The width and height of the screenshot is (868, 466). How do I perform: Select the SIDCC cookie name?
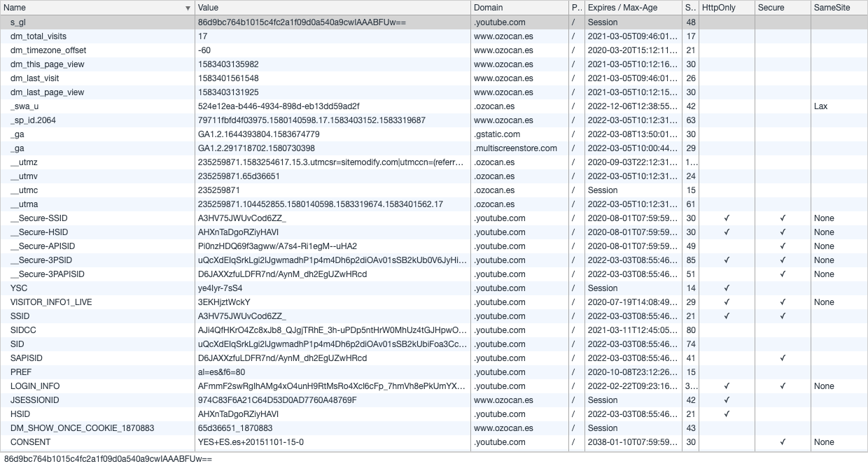[23, 330]
